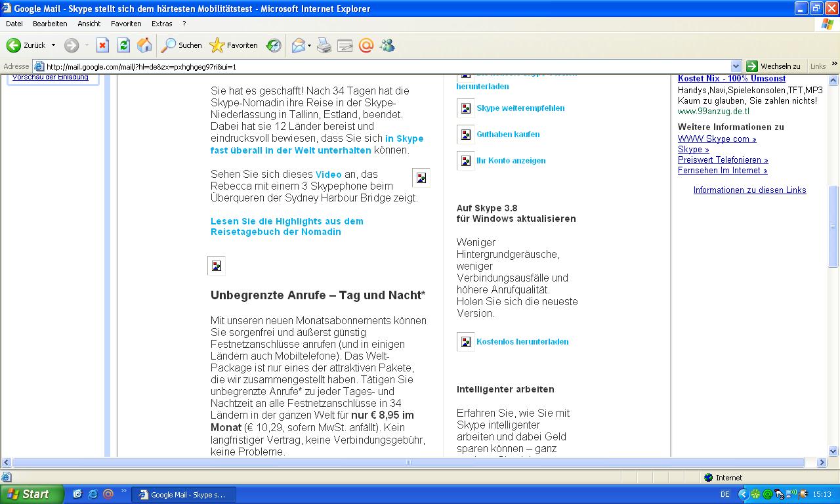Click icon beside Ihr Konto anzeigen
840x504 pixels.
click(466, 161)
